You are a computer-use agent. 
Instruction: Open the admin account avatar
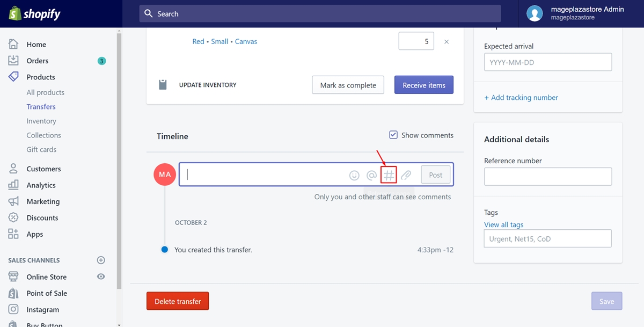[x=535, y=13]
